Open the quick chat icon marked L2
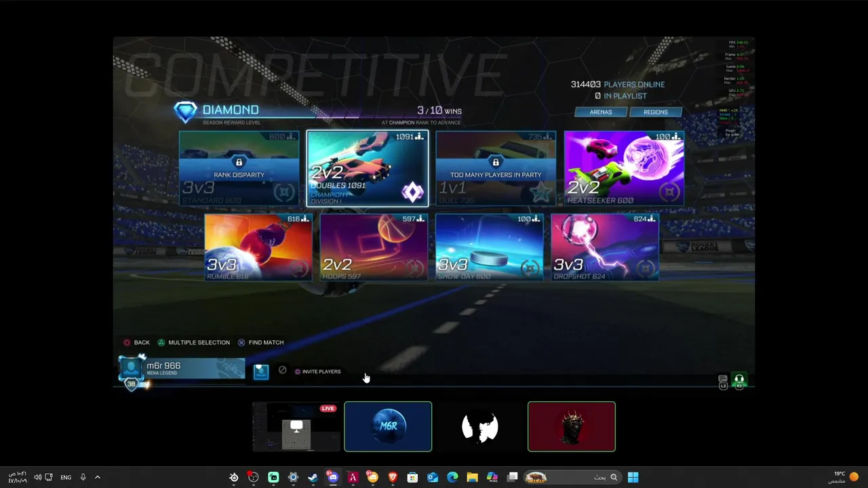 723,382
